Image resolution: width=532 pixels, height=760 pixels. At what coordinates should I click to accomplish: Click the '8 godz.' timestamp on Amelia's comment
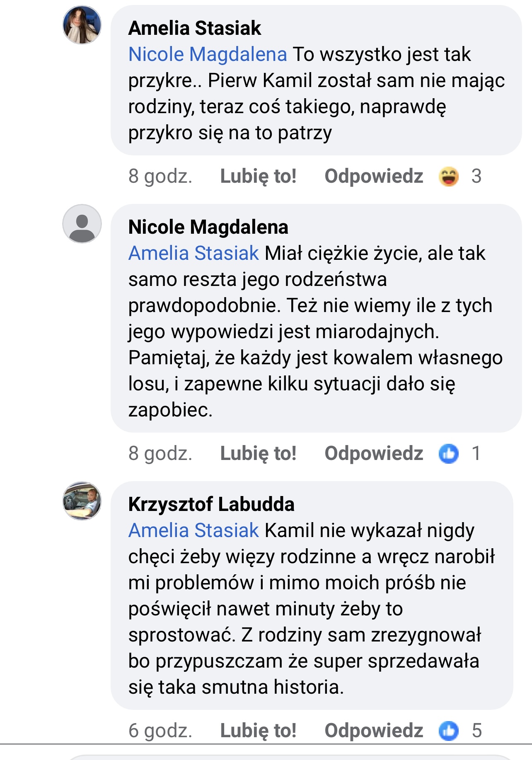[160, 177]
